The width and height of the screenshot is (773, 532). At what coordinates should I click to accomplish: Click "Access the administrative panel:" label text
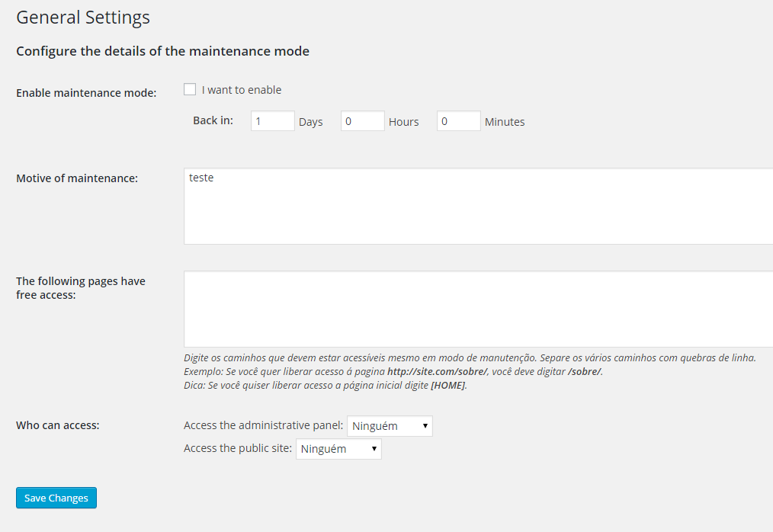coord(263,425)
